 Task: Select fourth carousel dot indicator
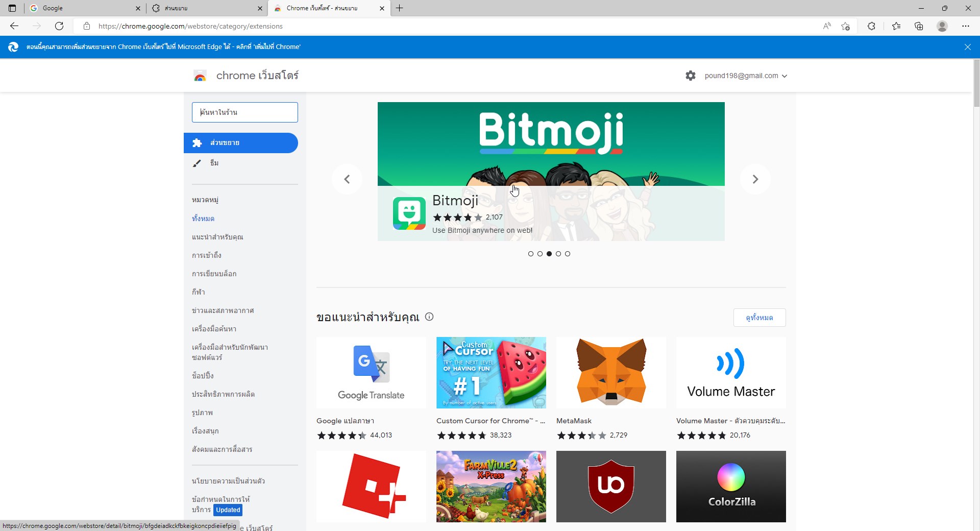pos(558,254)
